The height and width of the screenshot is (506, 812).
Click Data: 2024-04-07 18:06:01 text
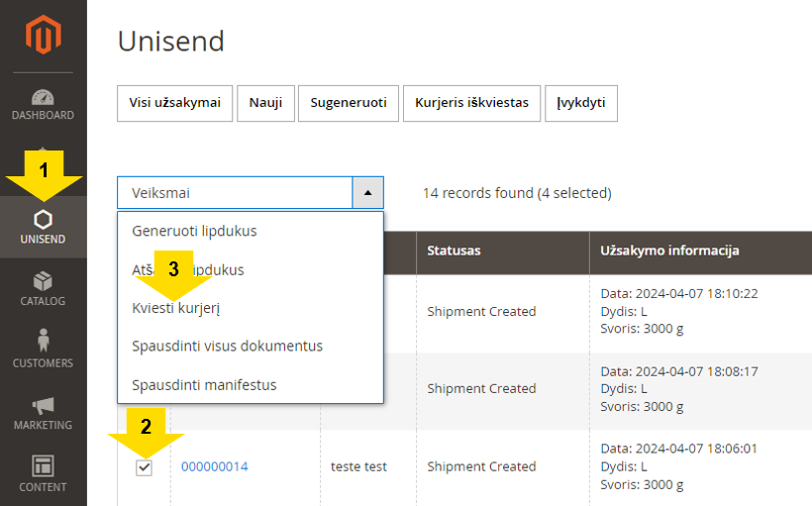pyautogui.click(x=679, y=449)
